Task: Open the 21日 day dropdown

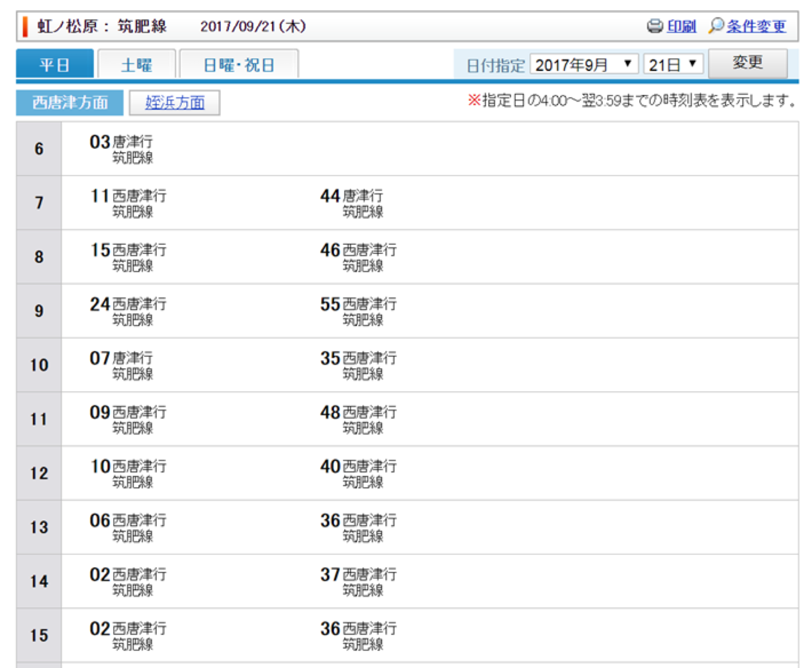Action: 673,64
